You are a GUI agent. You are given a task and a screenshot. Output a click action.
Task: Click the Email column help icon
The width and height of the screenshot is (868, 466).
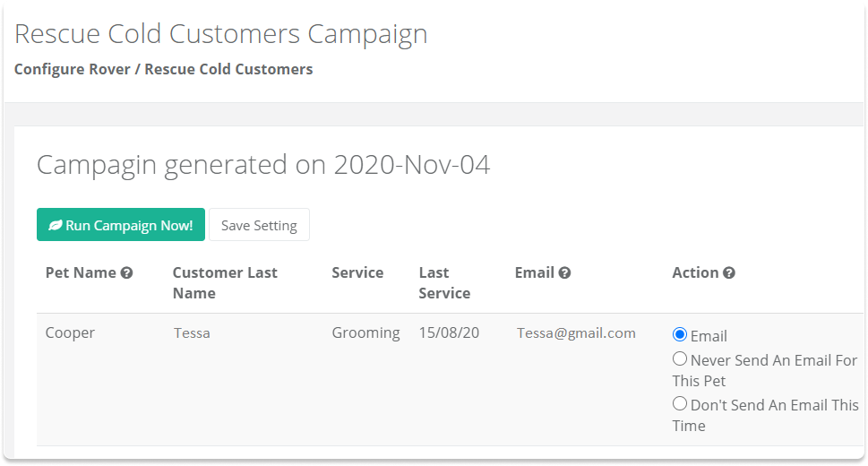coord(564,272)
